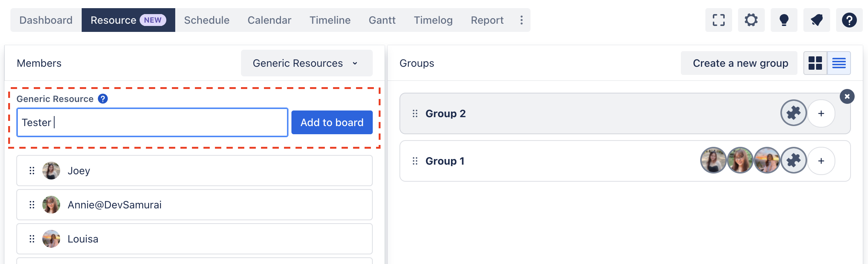This screenshot has width=868, height=264.
Task: Click the Add to board button
Action: [x=332, y=122]
